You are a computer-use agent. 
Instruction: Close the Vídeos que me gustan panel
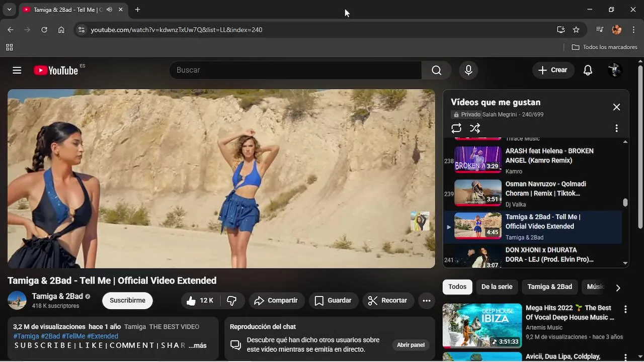pos(616,107)
